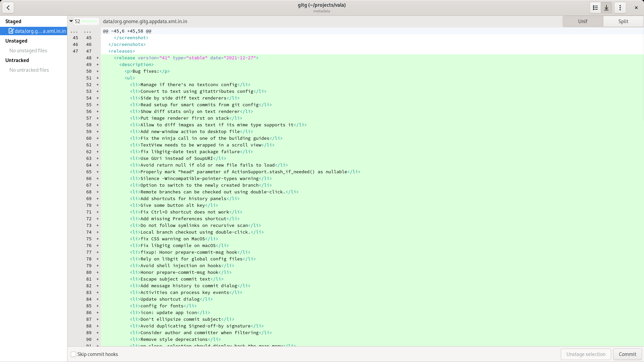Open the commit staging view icon
644x362 pixels.
(606, 7)
